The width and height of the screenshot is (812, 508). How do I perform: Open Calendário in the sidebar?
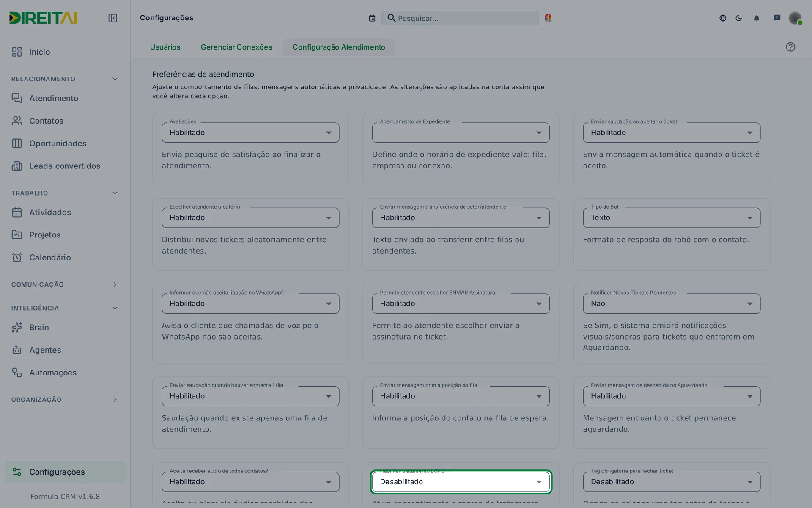pyautogui.click(x=65, y=257)
